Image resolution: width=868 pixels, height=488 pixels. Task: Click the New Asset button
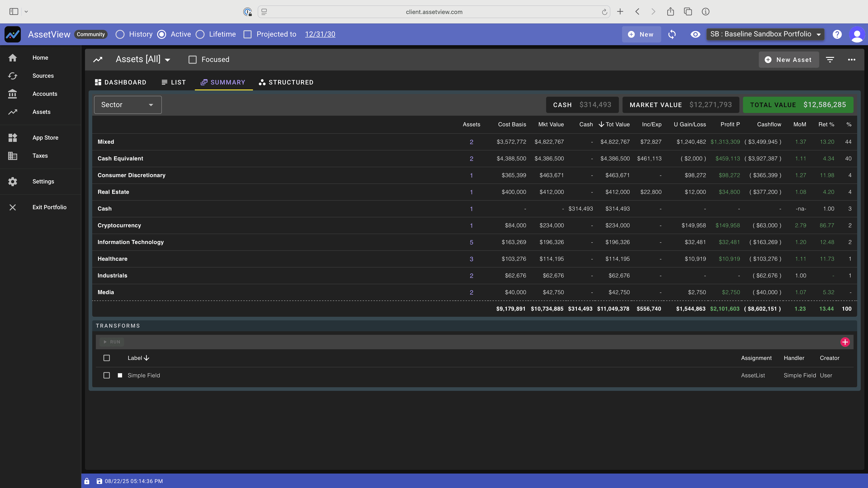(788, 60)
